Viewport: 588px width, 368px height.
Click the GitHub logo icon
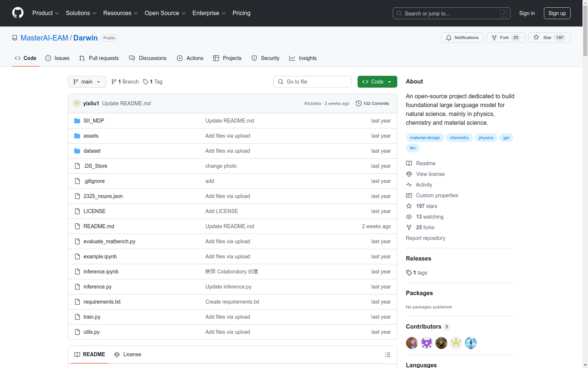click(18, 13)
